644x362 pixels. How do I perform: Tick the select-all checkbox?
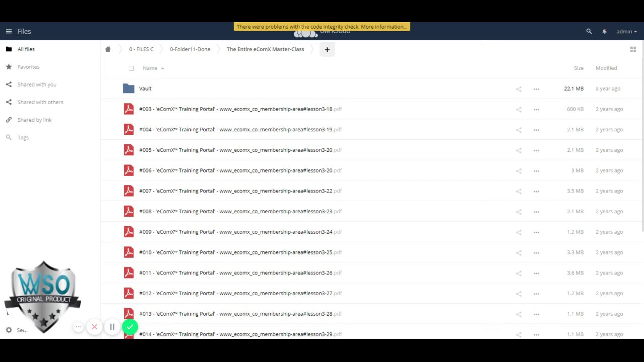pos(131,68)
